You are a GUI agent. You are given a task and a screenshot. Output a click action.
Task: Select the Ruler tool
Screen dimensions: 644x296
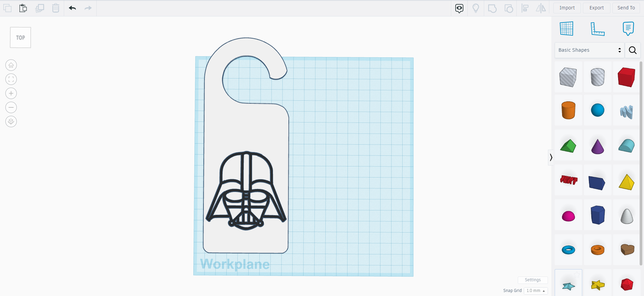tap(598, 29)
